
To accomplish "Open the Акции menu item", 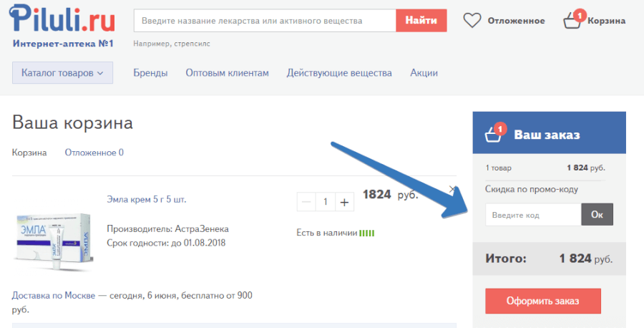I will coord(424,73).
